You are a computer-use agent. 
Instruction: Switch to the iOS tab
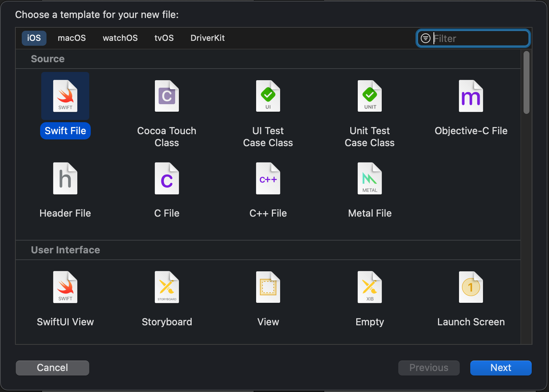pyautogui.click(x=34, y=38)
